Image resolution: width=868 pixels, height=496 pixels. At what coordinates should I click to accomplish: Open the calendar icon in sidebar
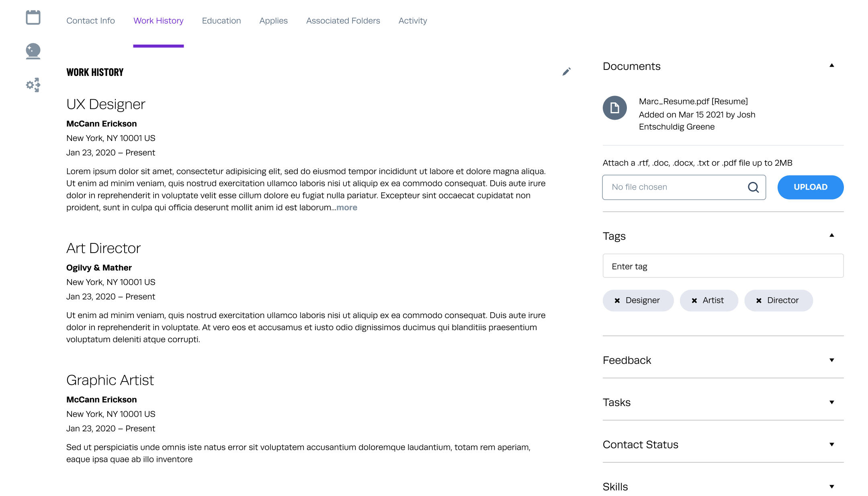33,18
